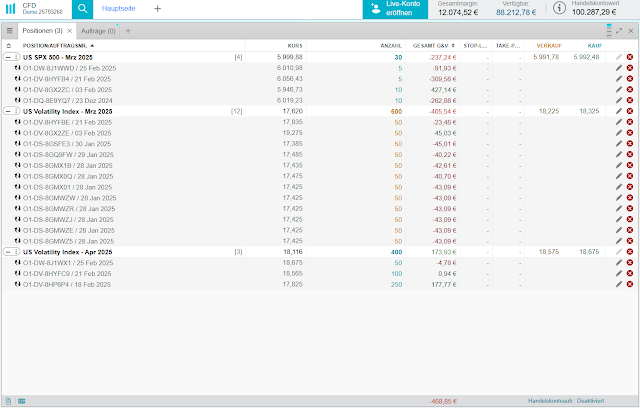Click the Gesamtmargin 12.074,52 € value

pos(458,12)
